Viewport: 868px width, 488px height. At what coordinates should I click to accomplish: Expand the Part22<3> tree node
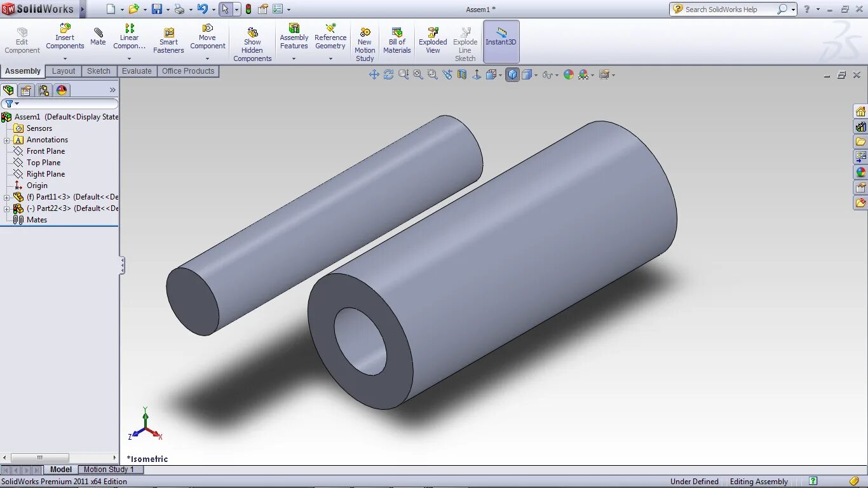7,208
